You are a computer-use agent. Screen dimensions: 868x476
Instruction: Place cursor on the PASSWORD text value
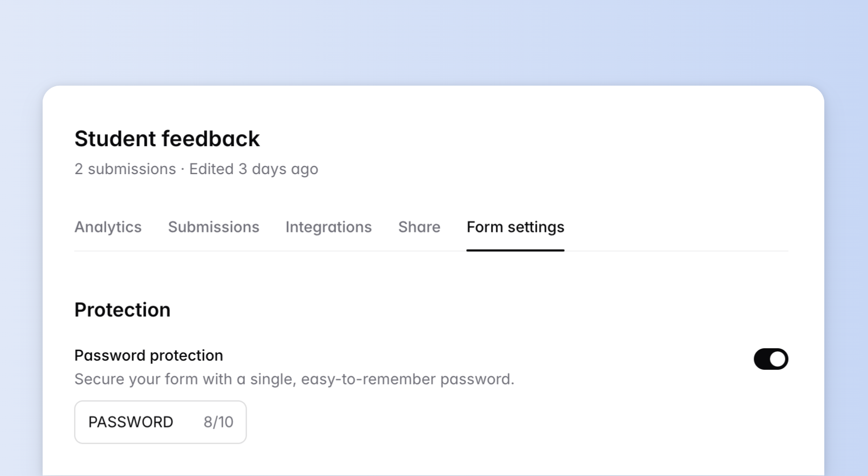[131, 422]
